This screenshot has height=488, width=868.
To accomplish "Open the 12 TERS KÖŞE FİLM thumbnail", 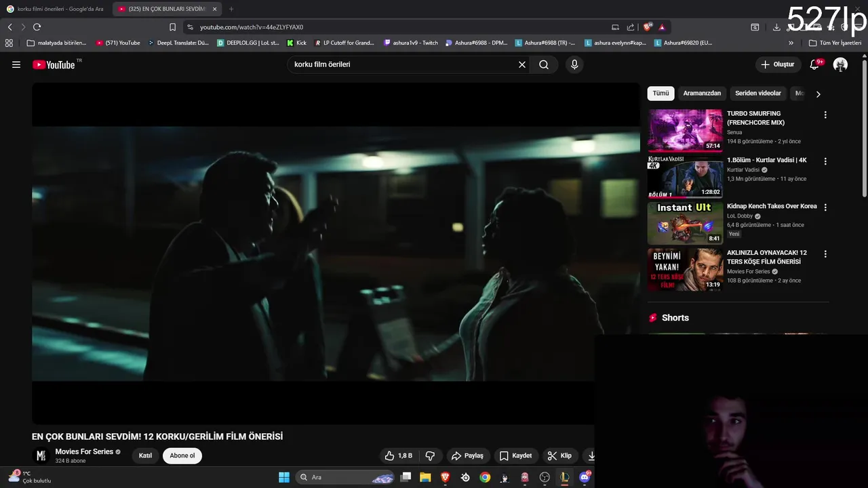I will pos(685,270).
